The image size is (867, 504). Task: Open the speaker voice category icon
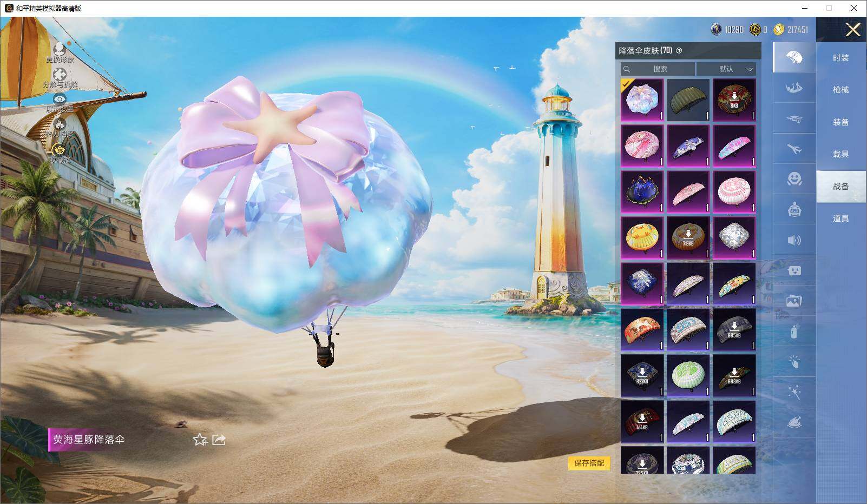coord(794,240)
